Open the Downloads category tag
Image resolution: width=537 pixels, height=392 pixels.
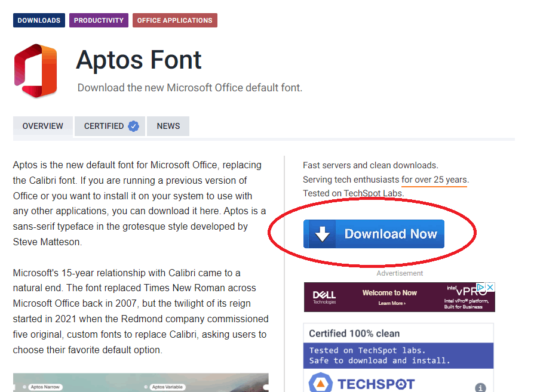coord(39,20)
